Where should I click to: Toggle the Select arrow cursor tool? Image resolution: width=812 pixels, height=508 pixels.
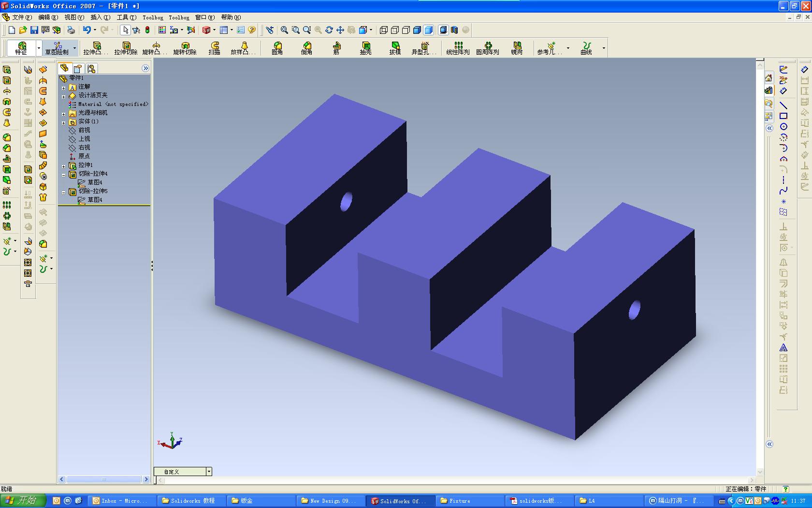tap(126, 30)
